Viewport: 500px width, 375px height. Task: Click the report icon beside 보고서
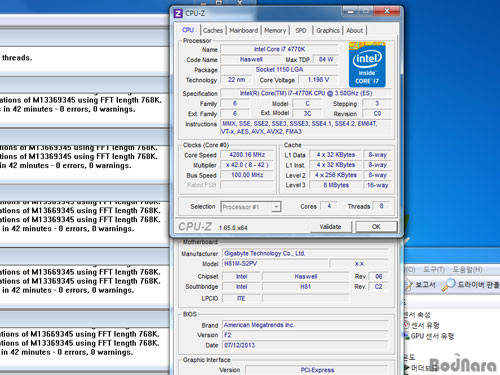point(408,284)
